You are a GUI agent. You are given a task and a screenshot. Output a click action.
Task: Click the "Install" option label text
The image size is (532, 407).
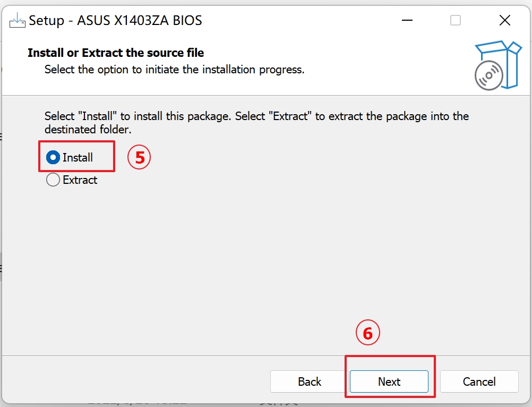[x=78, y=158]
